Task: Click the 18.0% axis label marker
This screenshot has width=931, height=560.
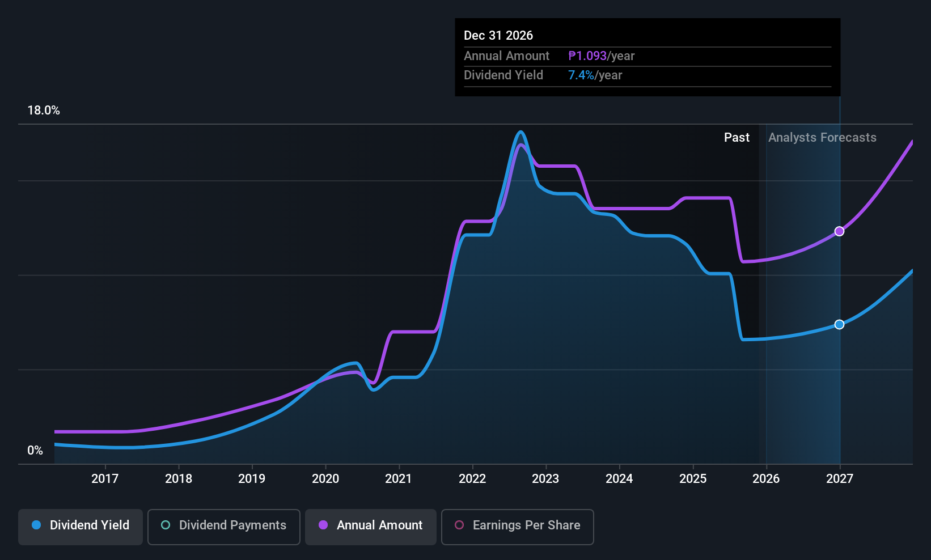Action: [x=44, y=111]
